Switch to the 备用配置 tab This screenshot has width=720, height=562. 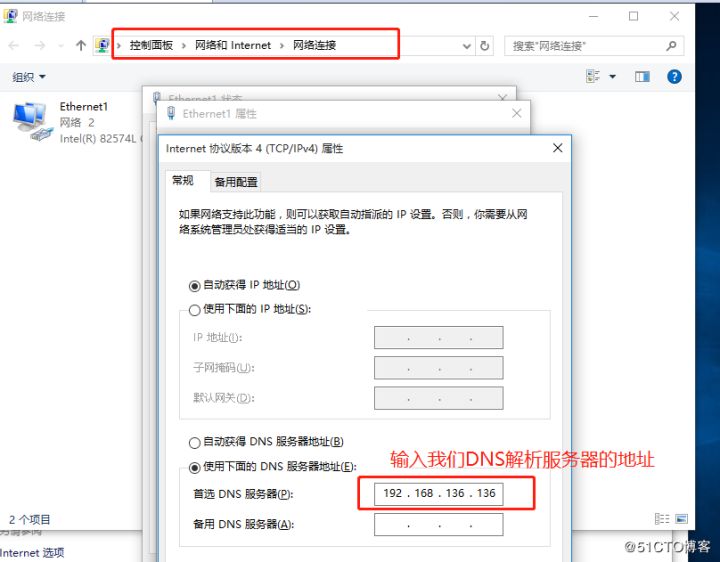click(x=236, y=182)
